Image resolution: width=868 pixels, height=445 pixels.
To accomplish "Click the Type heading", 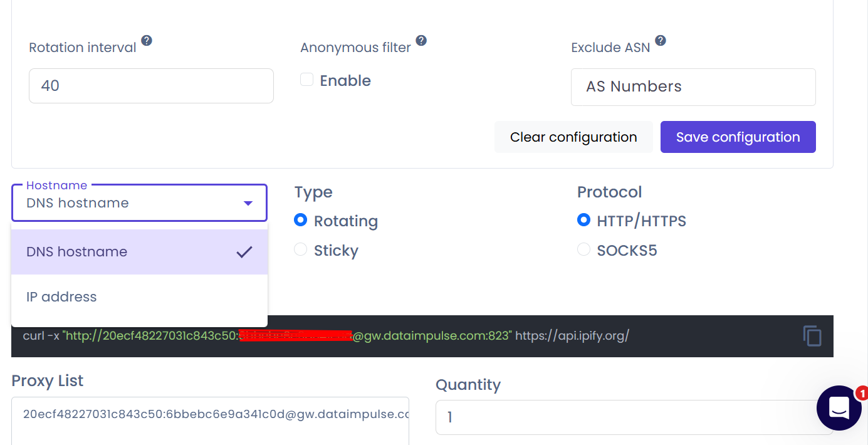I will coord(313,192).
